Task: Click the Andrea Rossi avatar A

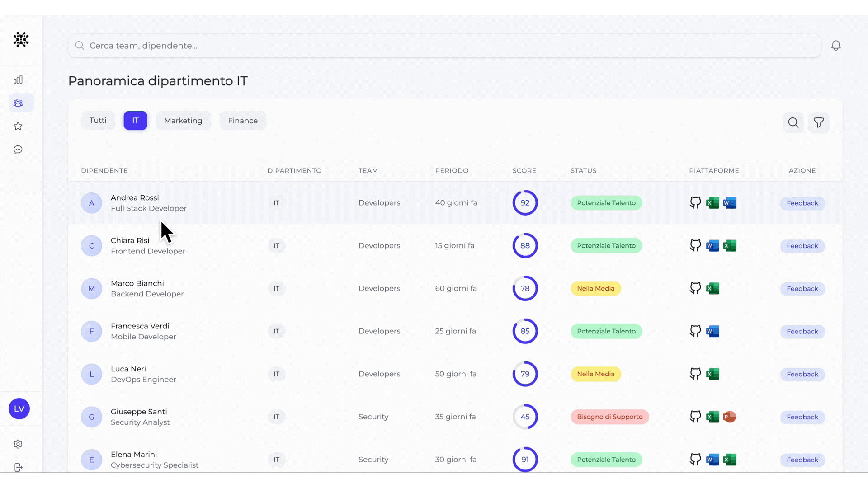Action: [91, 203]
